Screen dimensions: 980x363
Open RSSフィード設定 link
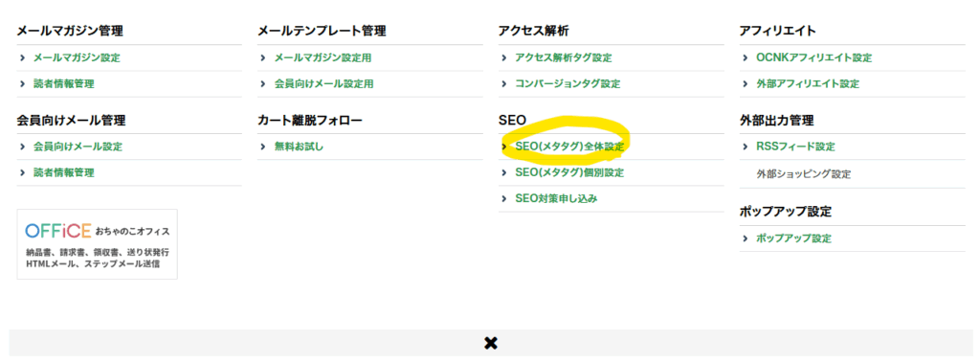click(795, 147)
